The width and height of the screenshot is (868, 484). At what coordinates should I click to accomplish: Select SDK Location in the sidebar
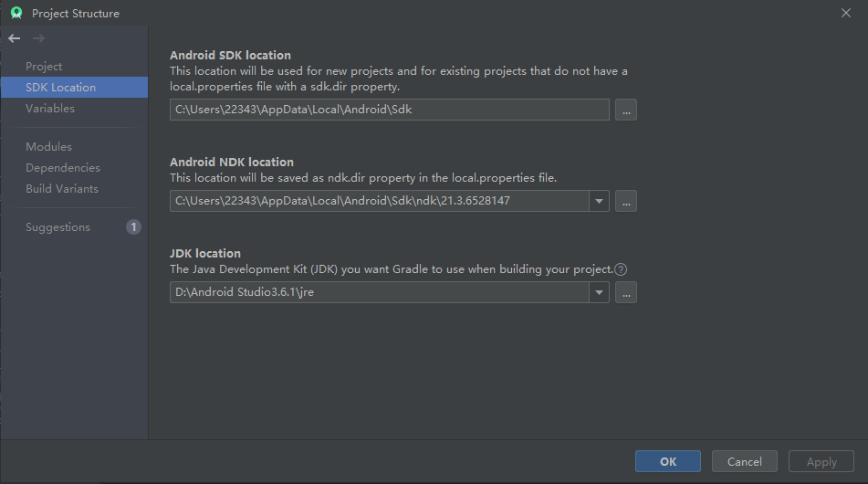pyautogui.click(x=74, y=88)
